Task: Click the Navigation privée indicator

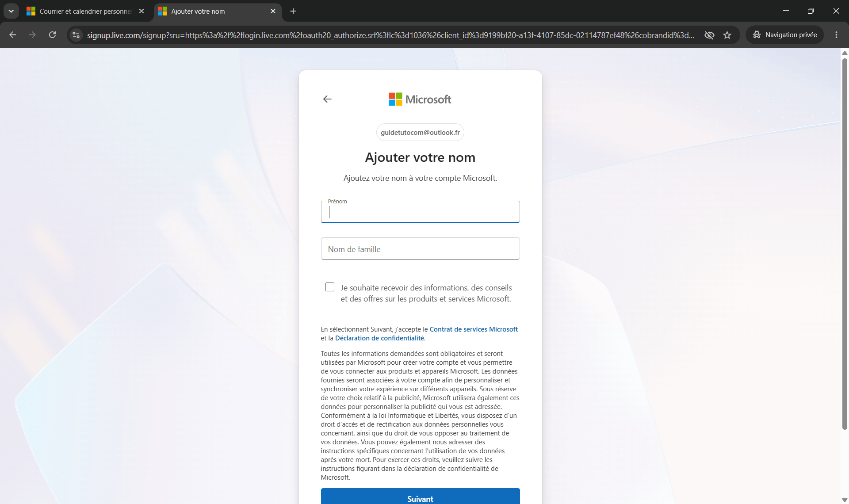Action: pos(784,35)
